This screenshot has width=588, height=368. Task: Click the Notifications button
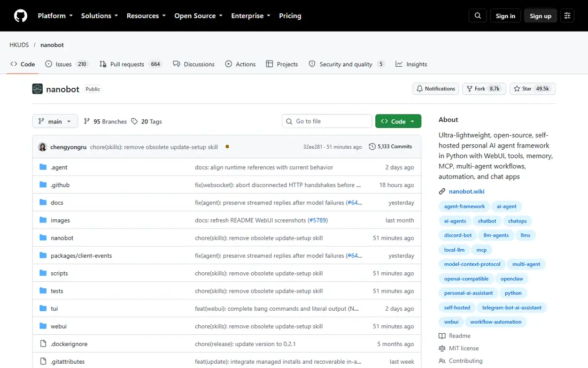coord(435,89)
